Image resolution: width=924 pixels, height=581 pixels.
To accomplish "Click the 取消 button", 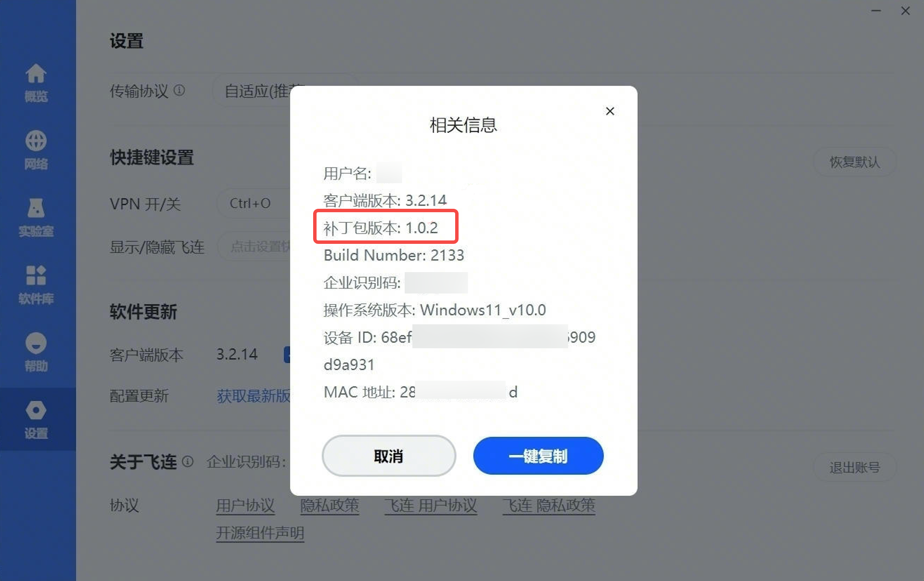I will pos(388,456).
